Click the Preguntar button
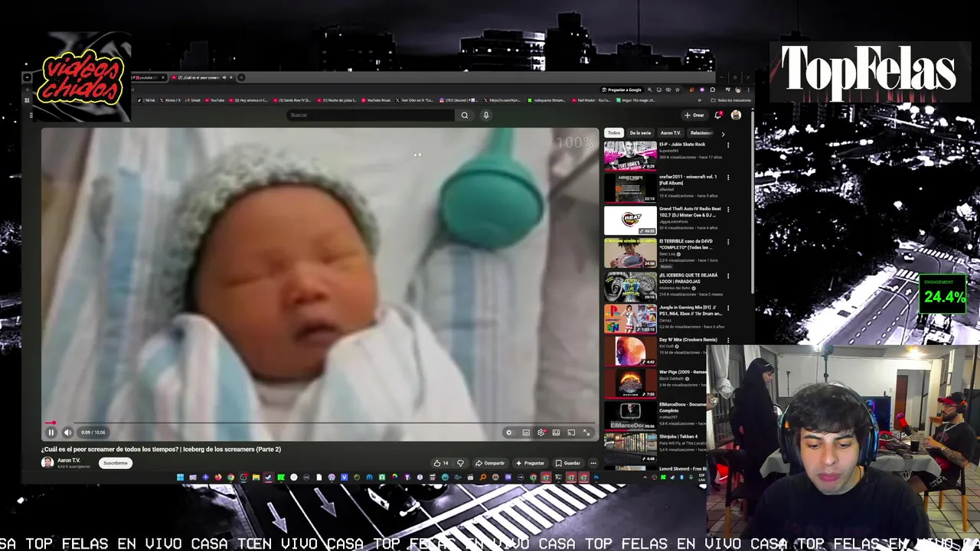 coord(530,463)
